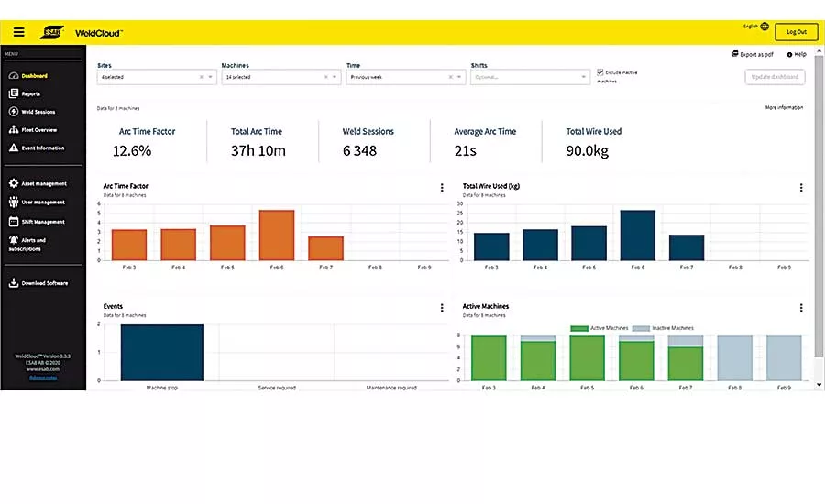Click the Help question icon
The height and width of the screenshot is (504, 825).
(789, 54)
